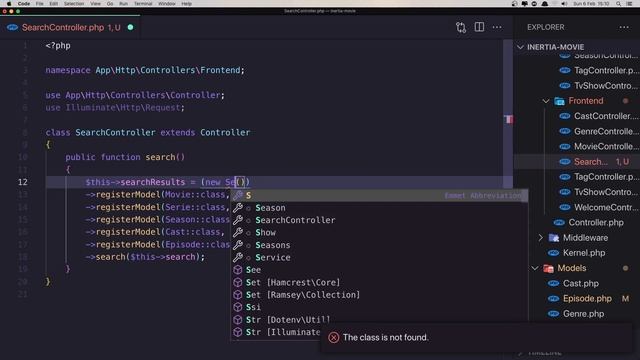640x360 pixels.
Task: Split the editor right
Action: coord(479,27)
